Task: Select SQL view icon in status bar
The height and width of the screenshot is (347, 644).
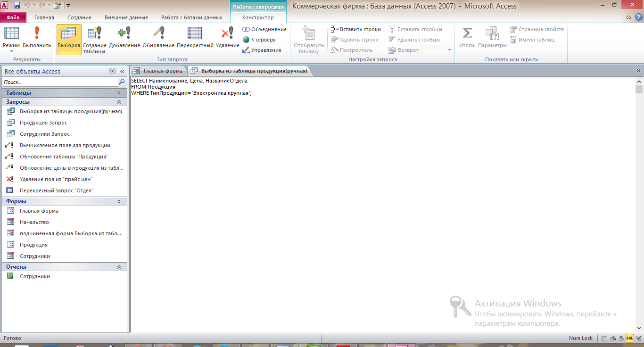Action: click(630, 338)
